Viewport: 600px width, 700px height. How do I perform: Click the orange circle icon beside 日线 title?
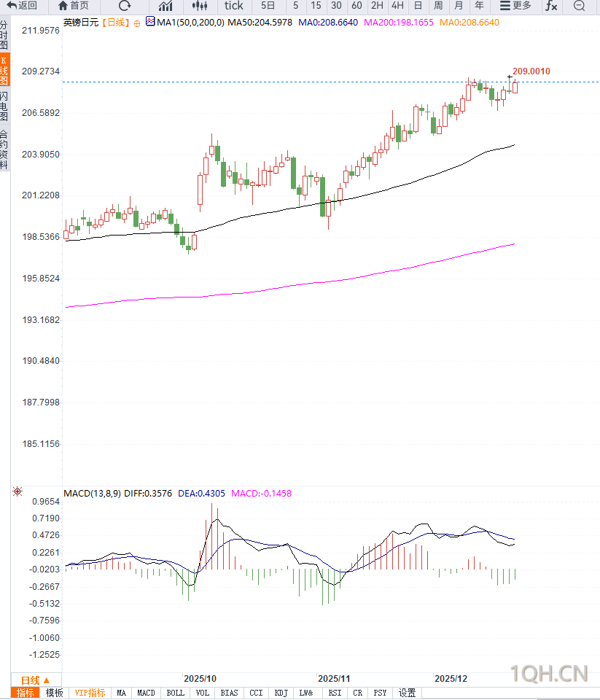(x=137, y=23)
